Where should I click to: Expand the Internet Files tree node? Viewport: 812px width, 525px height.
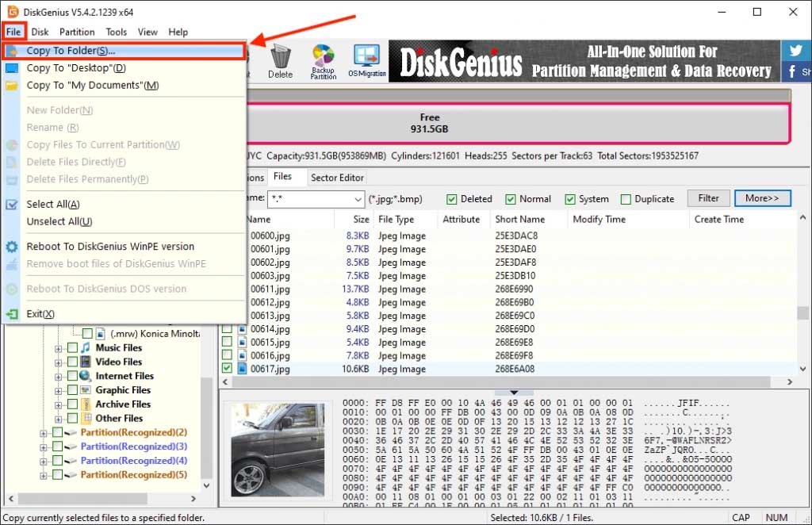59,377
